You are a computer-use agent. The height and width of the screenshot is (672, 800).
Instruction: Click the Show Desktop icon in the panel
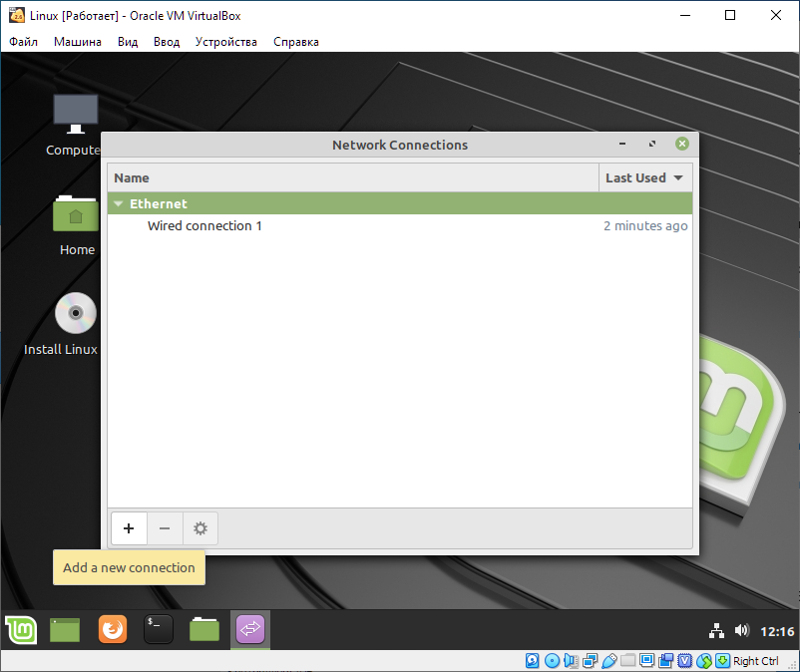click(x=65, y=630)
